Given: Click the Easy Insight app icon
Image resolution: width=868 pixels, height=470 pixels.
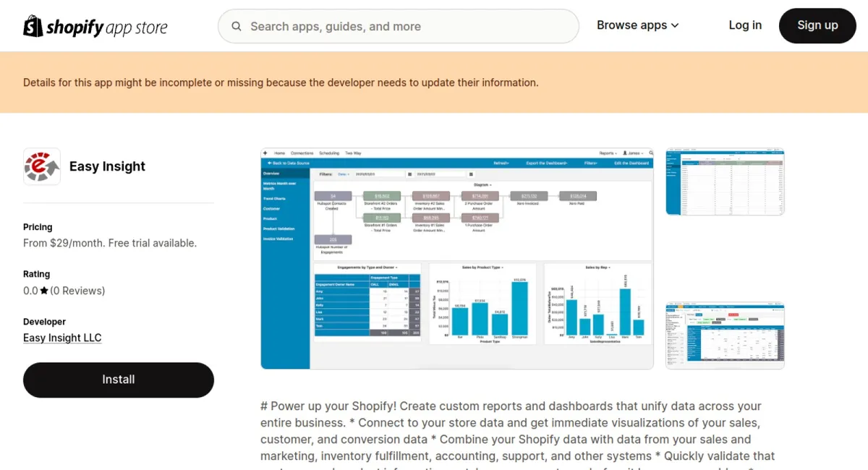Looking at the screenshot, I should tap(42, 166).
